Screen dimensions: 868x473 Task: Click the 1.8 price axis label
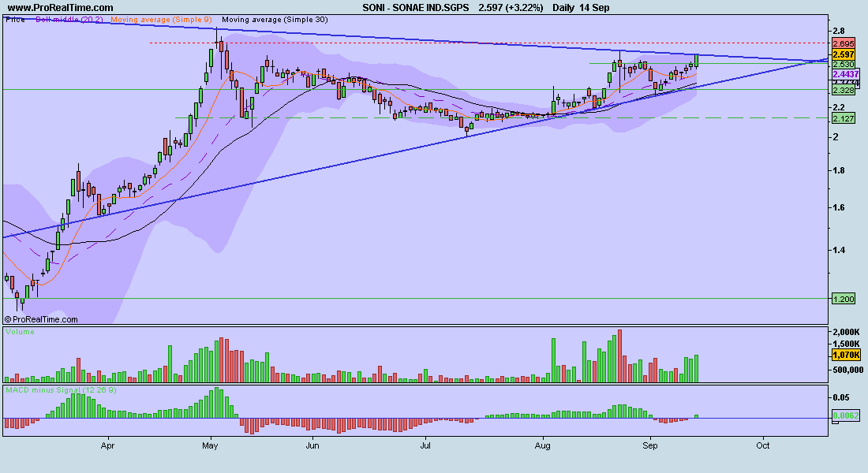(x=839, y=170)
